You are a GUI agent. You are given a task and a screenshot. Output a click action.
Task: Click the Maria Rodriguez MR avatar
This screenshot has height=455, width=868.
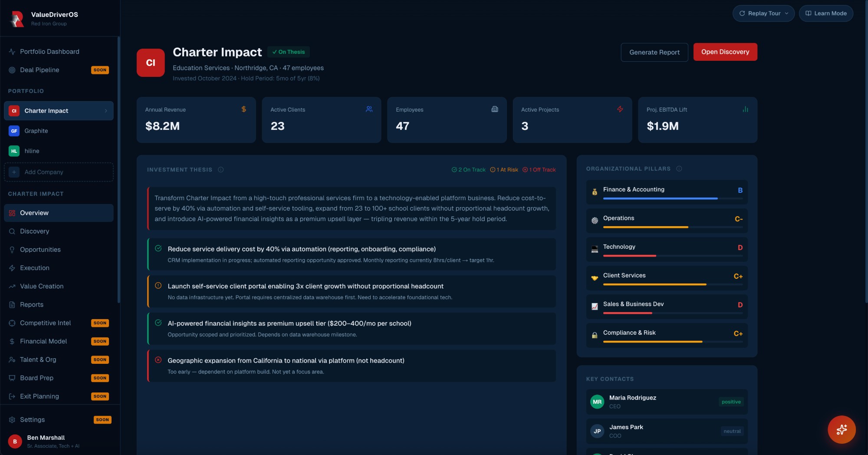[597, 402]
